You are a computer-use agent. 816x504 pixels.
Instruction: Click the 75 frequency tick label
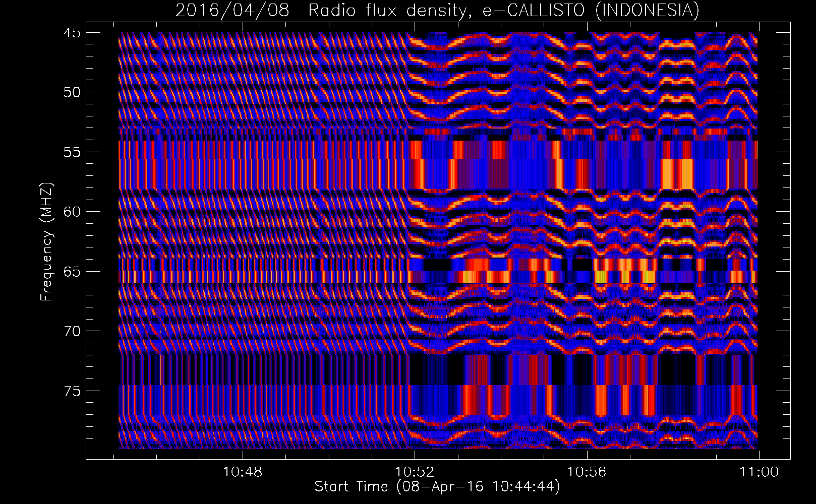pyautogui.click(x=72, y=391)
